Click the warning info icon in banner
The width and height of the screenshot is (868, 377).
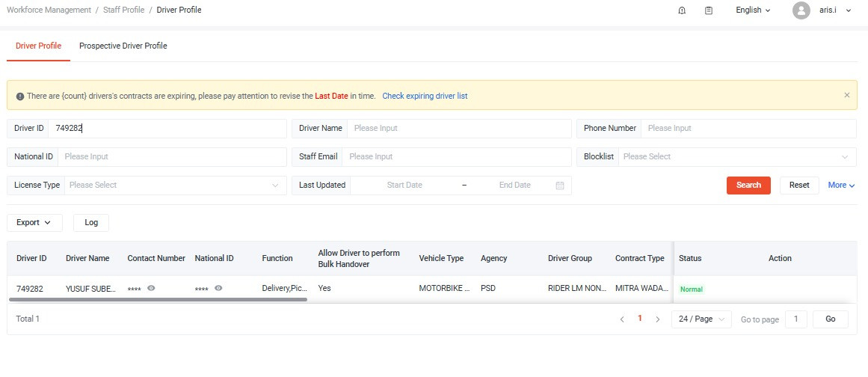[x=20, y=96]
